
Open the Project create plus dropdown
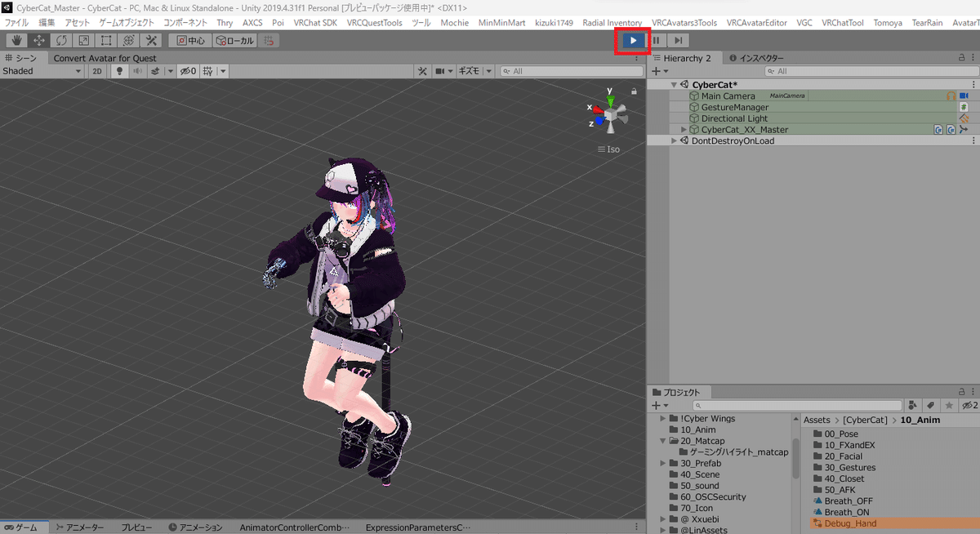point(659,406)
